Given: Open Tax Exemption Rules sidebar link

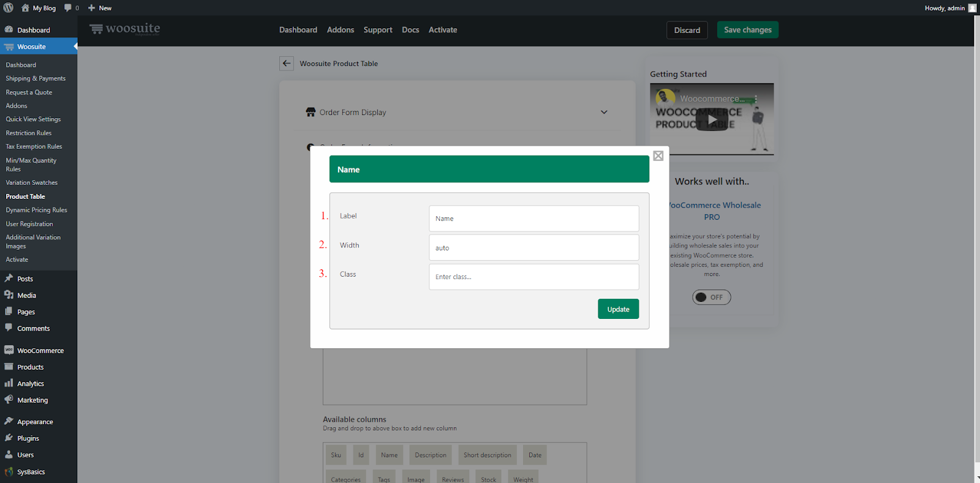Looking at the screenshot, I should point(34,146).
